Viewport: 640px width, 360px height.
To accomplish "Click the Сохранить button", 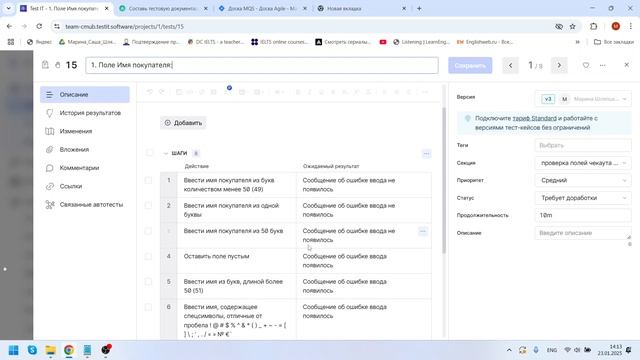I will coord(470,65).
